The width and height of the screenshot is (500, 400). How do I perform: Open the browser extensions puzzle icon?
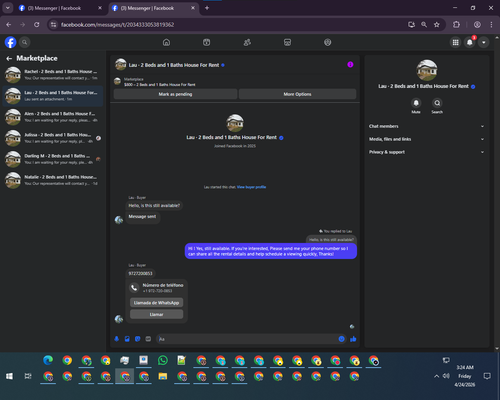[x=456, y=25]
